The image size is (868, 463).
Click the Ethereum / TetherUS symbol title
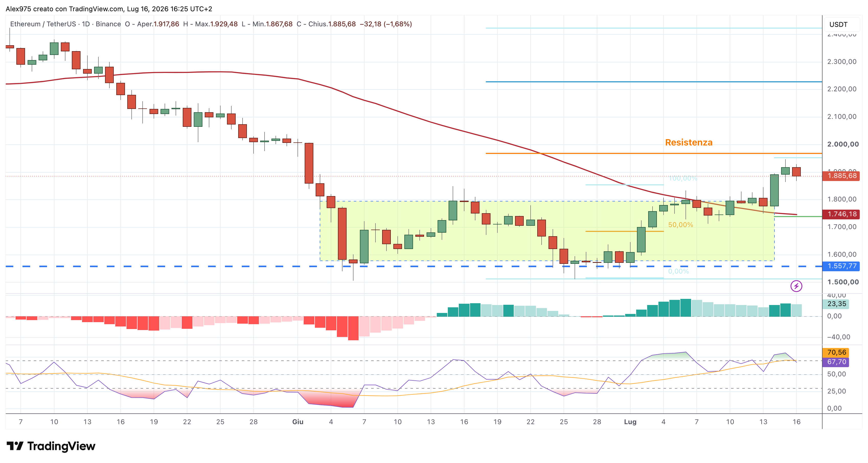(43, 24)
